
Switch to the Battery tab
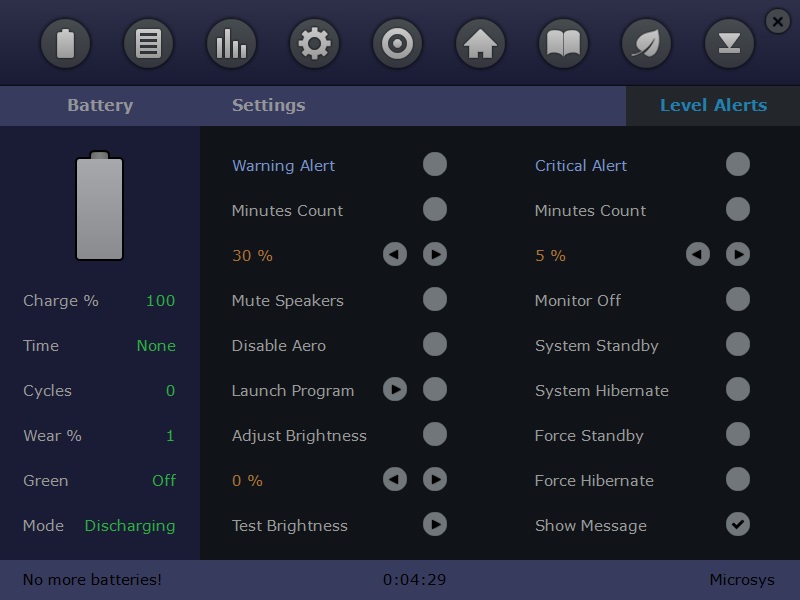pyautogui.click(x=100, y=105)
